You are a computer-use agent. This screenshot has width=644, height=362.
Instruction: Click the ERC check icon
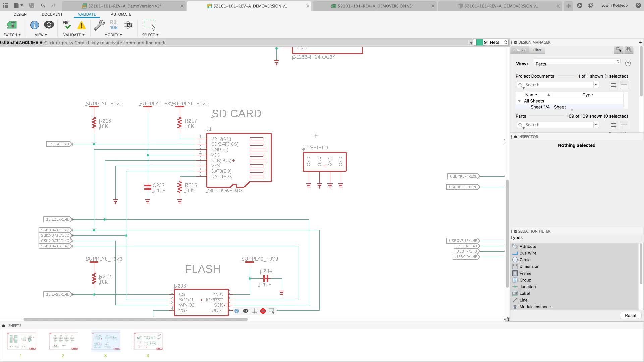66,25
